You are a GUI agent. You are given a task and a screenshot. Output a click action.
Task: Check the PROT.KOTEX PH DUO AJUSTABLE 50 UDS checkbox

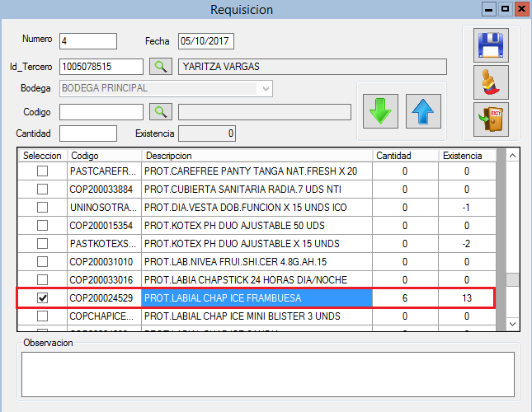click(x=42, y=225)
